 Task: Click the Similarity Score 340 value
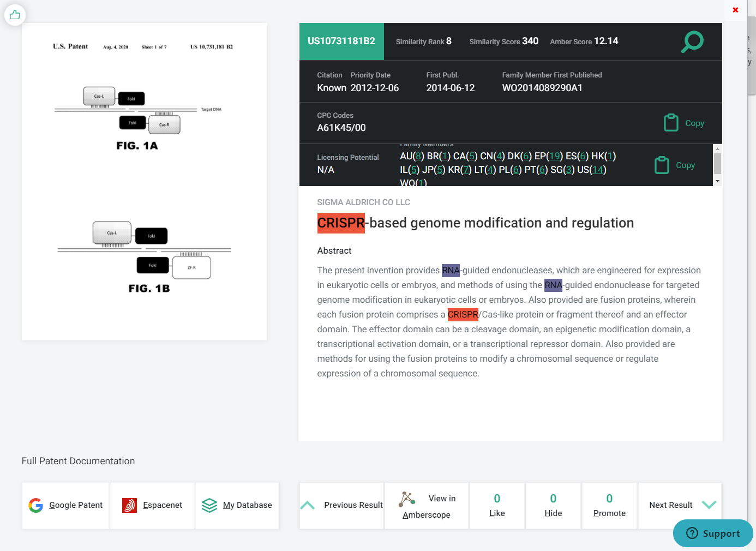coord(530,41)
